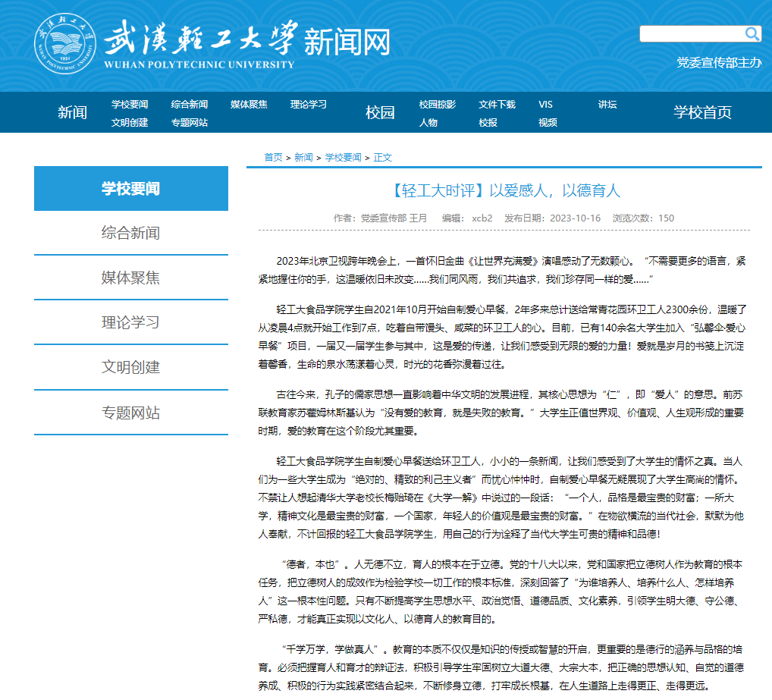Select 专题网站 in the sidebar
This screenshot has height=700, width=772.
[131, 413]
